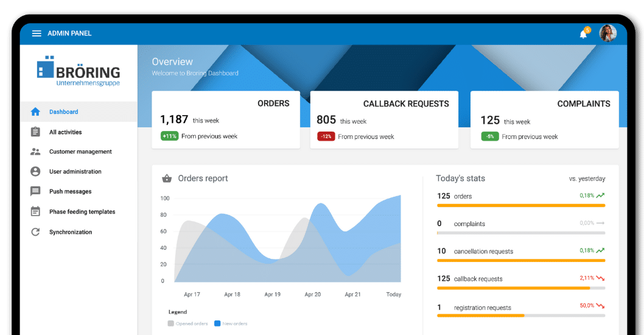This screenshot has height=335, width=644.
Task: Click the vs. yesterday label
Action: click(x=587, y=179)
